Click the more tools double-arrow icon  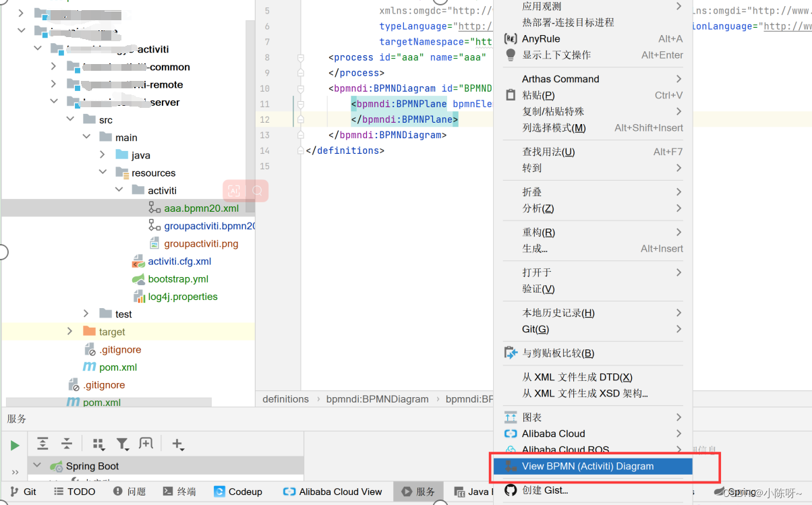(x=15, y=472)
